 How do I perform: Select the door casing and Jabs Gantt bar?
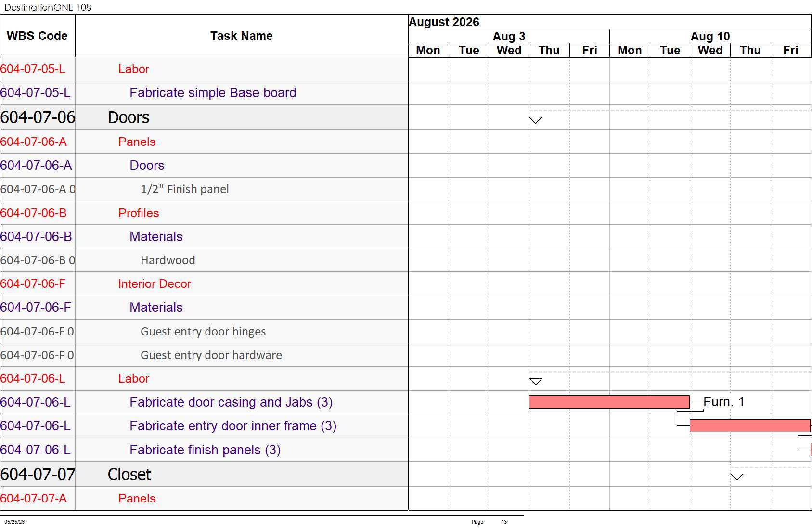(x=609, y=402)
